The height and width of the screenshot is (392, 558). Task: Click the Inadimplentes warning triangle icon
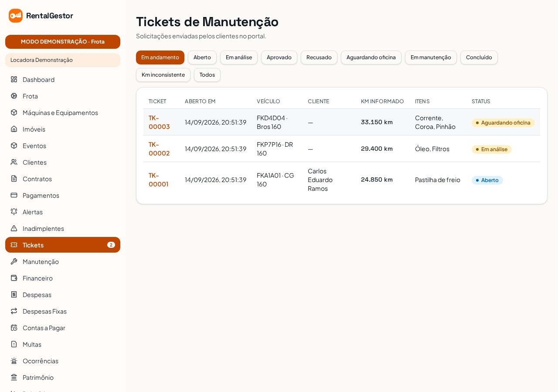coord(14,228)
